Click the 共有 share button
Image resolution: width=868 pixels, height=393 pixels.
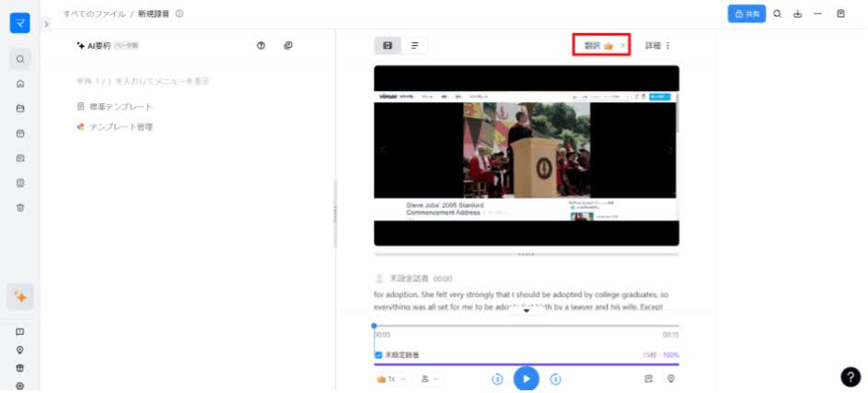click(746, 14)
